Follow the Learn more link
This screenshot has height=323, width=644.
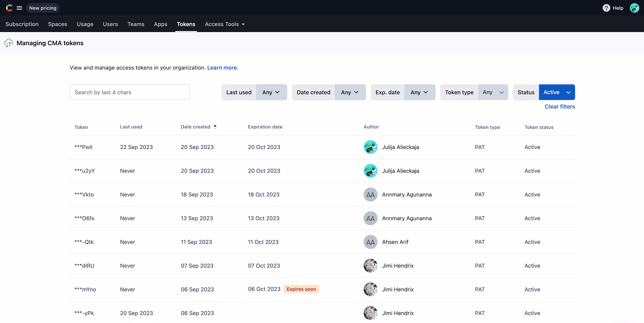(x=222, y=68)
